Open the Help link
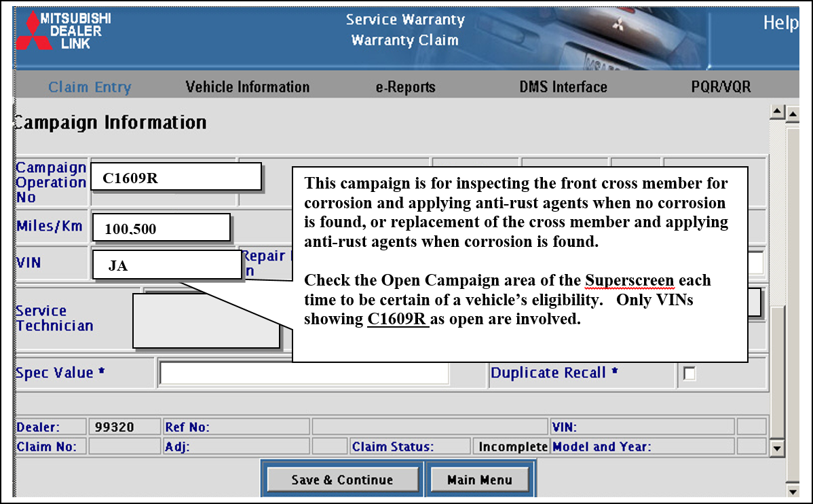Viewport: 813px width, 504px height. click(780, 23)
